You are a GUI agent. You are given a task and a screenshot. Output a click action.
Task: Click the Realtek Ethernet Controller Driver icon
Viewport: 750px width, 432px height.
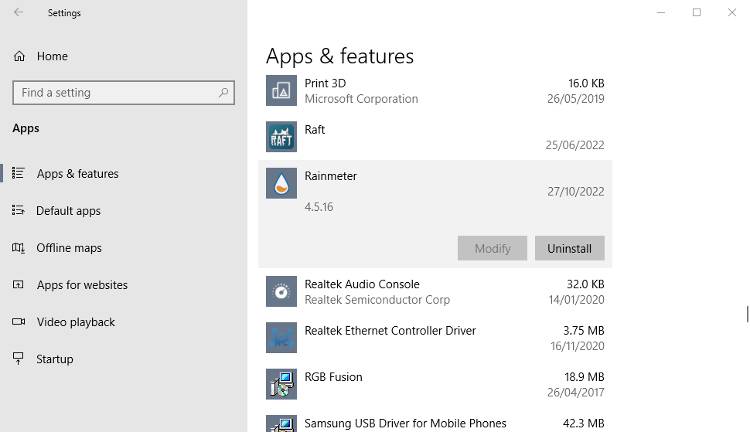pyautogui.click(x=281, y=338)
